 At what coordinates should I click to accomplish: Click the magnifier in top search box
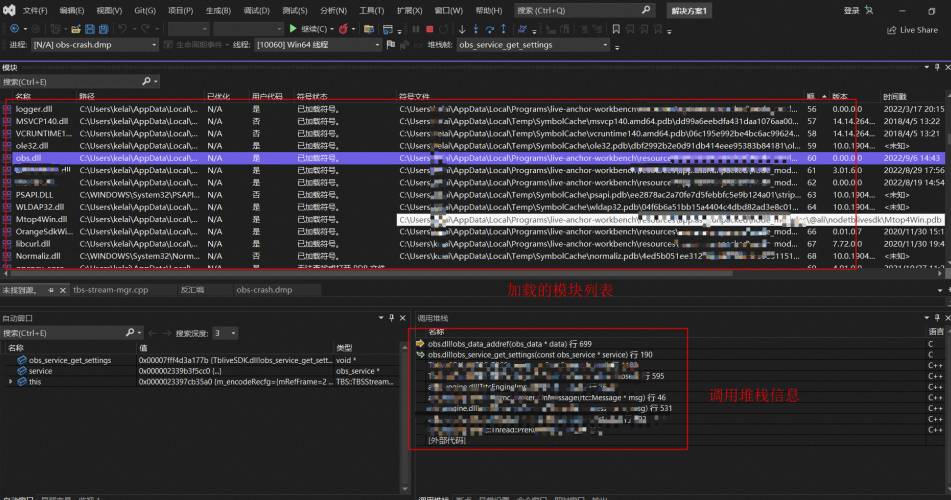(x=646, y=10)
